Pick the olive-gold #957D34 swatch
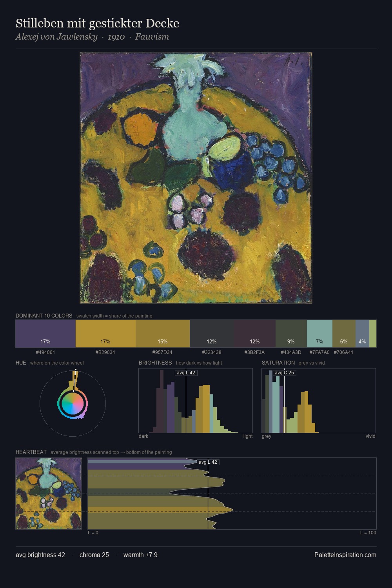Viewport: 392px width, 588px height. point(163,334)
